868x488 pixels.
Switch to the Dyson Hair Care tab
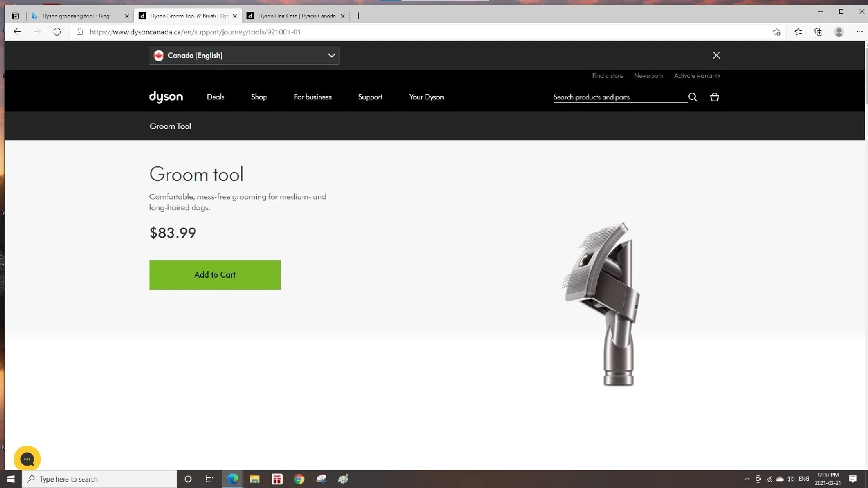pyautogui.click(x=295, y=16)
